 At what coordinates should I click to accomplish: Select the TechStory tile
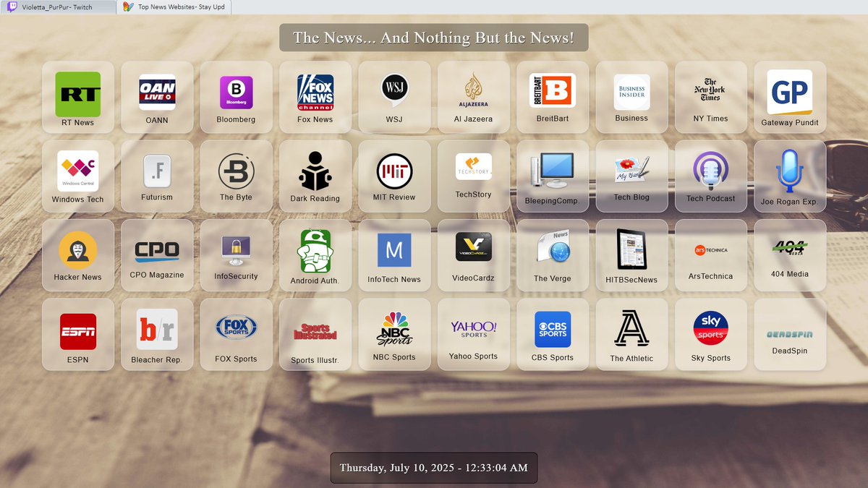pyautogui.click(x=474, y=176)
